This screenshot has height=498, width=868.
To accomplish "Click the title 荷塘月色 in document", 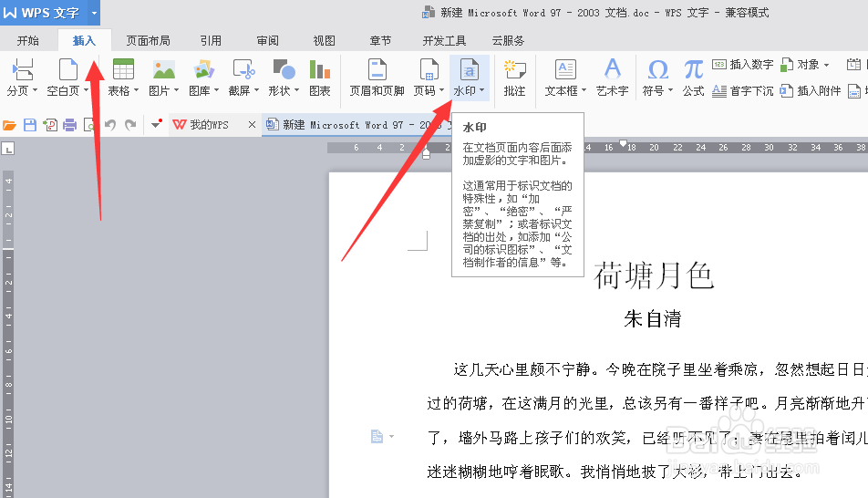I will [x=654, y=275].
